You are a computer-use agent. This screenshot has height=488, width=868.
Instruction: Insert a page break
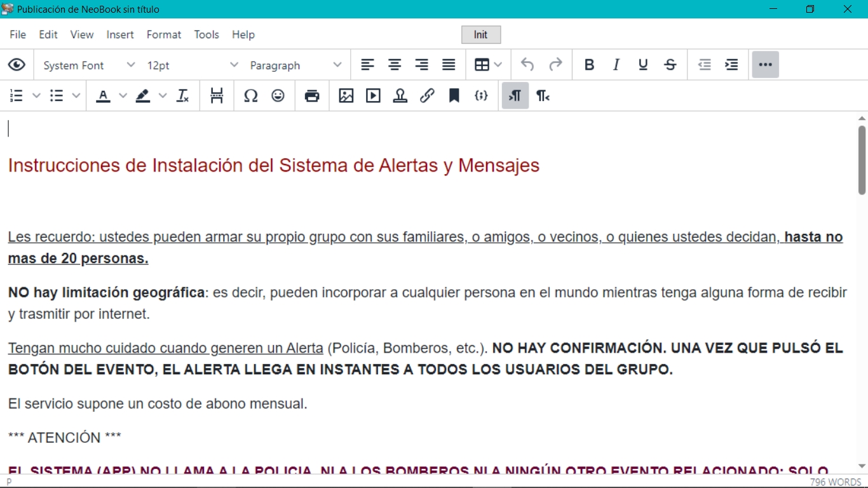217,96
